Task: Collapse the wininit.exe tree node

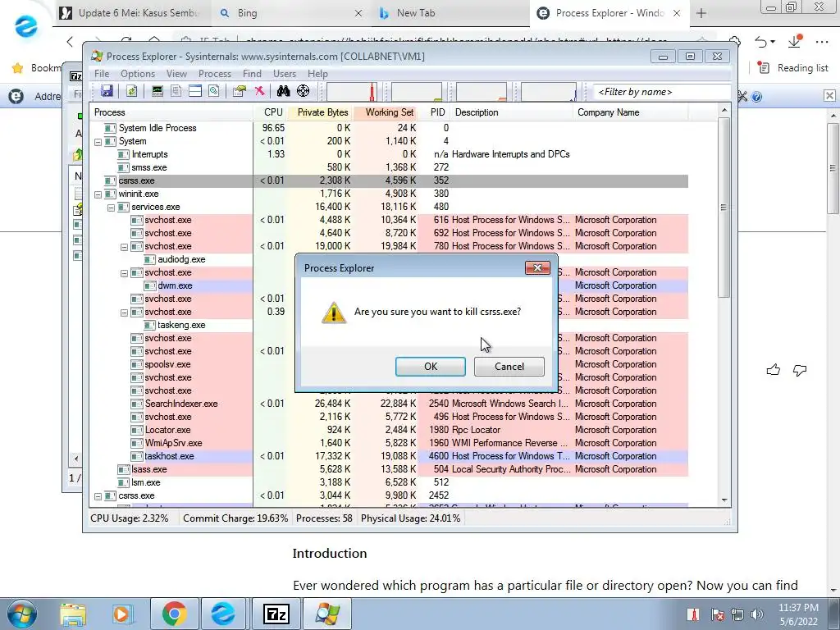Action: (98, 194)
